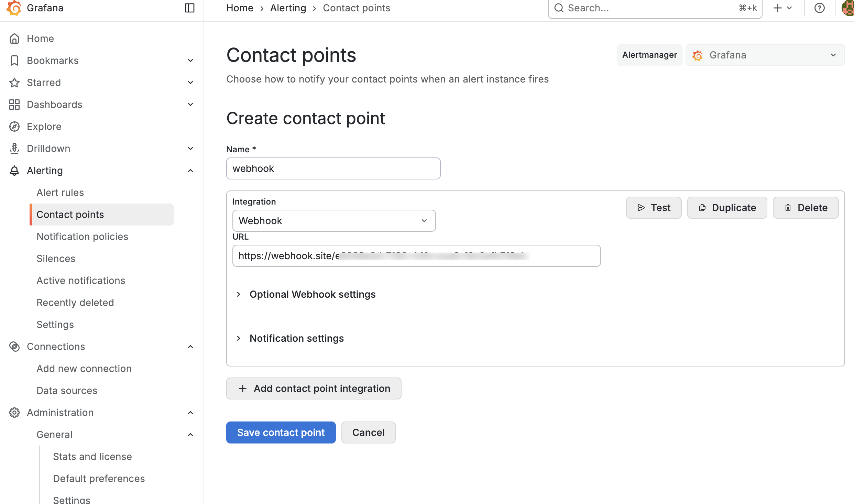Click the user avatar in top bar
The height and width of the screenshot is (504, 854).
coord(848,8)
